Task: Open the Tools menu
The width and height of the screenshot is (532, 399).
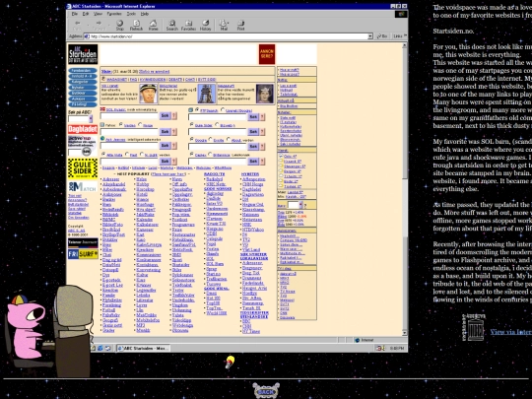Action: (x=131, y=14)
